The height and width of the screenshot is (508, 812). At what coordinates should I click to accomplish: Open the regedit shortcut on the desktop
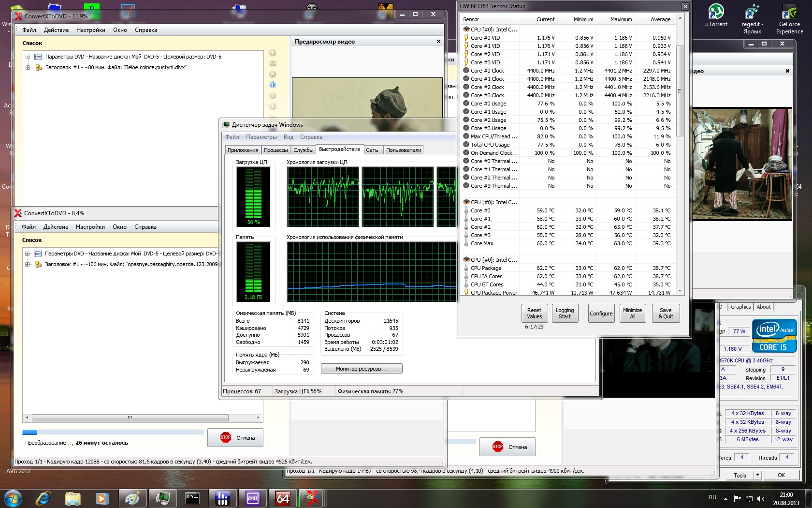coord(753,19)
